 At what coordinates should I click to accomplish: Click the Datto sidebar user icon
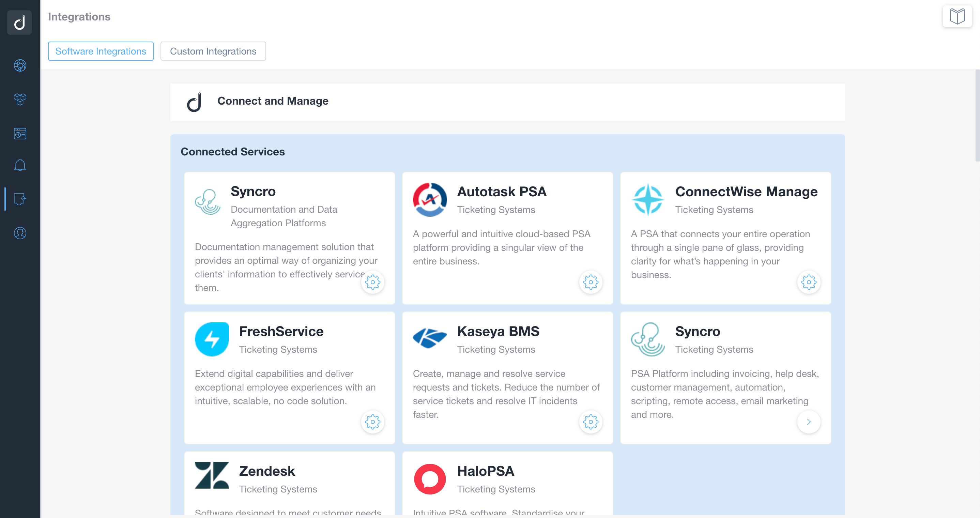click(20, 232)
